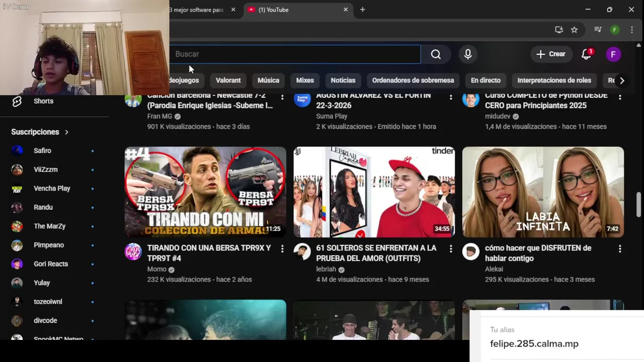Open title TIRANDO CON UNA BERSA TPR9X
The height and width of the screenshot is (362, 644).
tap(209, 253)
